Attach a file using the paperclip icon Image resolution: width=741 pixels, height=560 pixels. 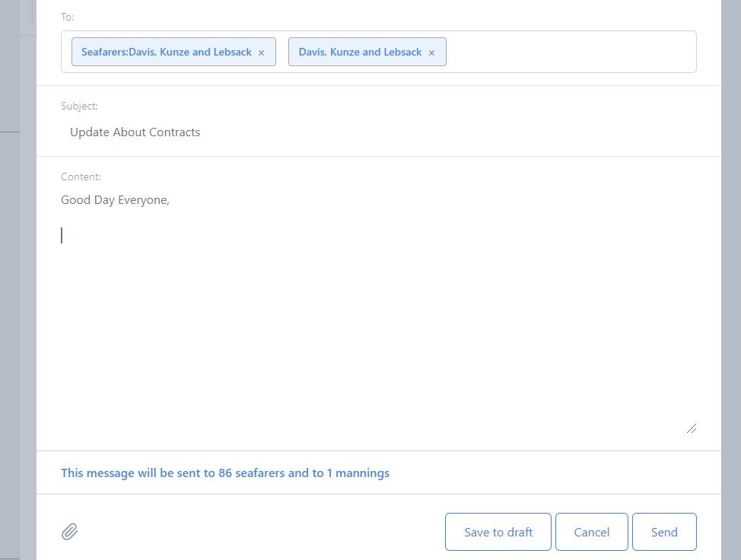pyautogui.click(x=70, y=532)
